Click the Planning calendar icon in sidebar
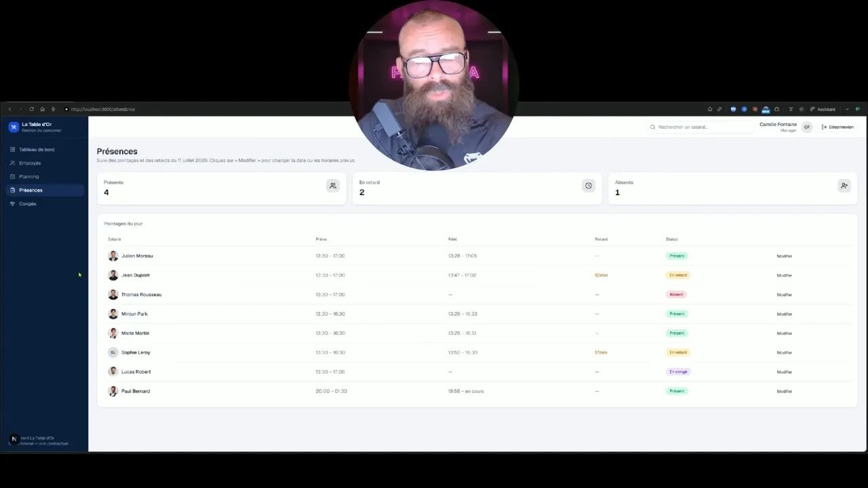Image resolution: width=868 pixels, height=488 pixels. pos(13,176)
